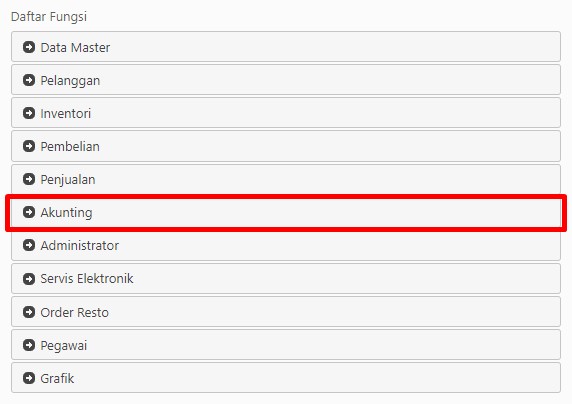
Task: Open the Grafik function row
Action: 286,378
